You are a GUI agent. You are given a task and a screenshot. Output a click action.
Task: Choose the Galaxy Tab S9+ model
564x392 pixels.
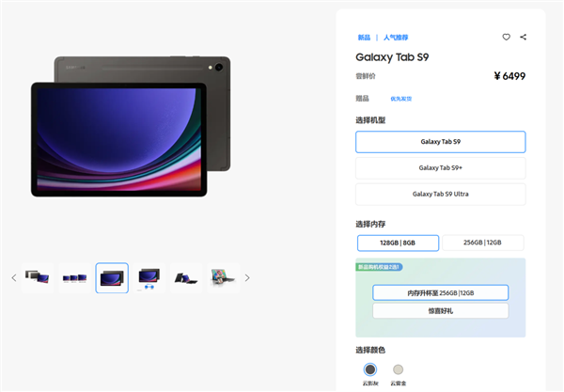[x=441, y=168]
